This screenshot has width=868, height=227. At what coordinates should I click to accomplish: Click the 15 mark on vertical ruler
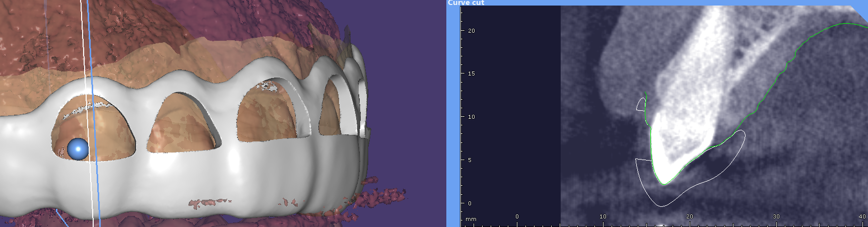click(x=472, y=73)
